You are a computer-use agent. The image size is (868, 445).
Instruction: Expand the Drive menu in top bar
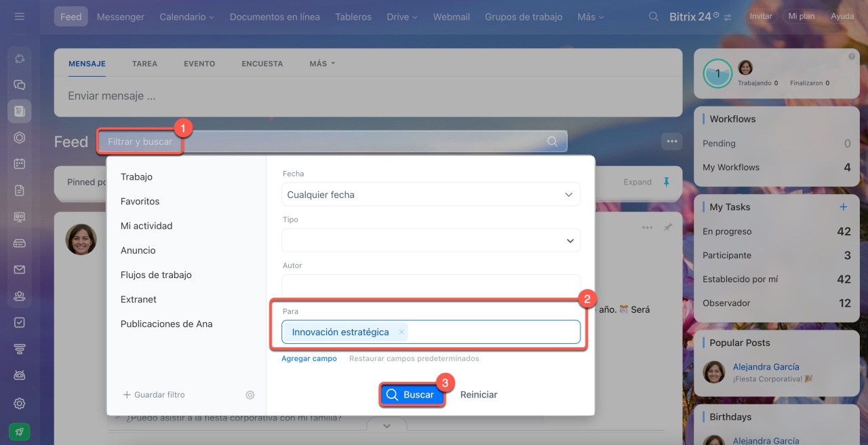[x=402, y=16]
